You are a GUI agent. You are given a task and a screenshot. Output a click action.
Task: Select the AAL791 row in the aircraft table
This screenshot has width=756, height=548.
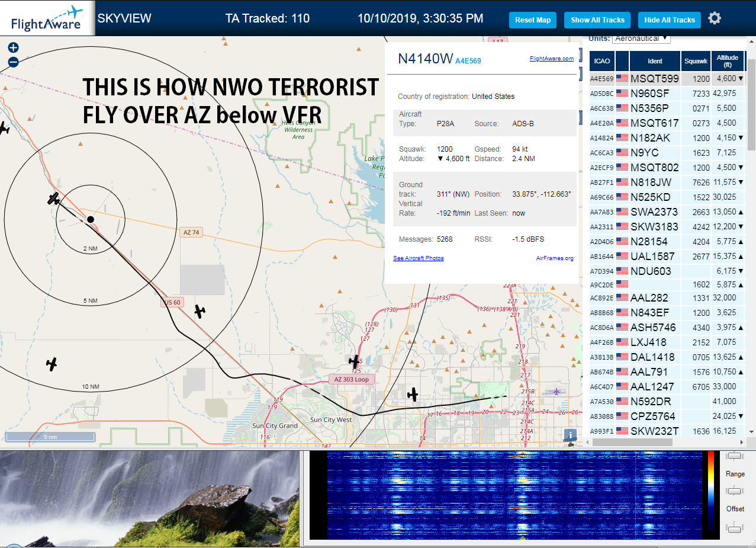[667, 371]
